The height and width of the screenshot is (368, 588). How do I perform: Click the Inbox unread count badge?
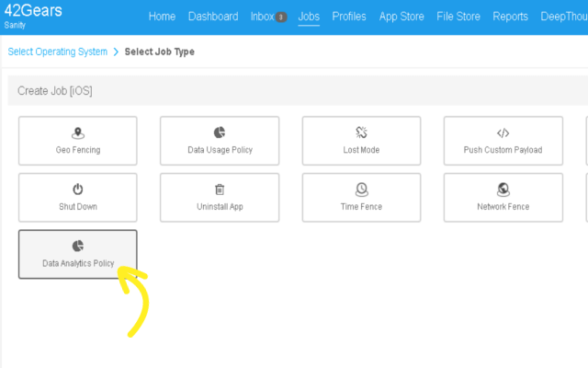281,17
